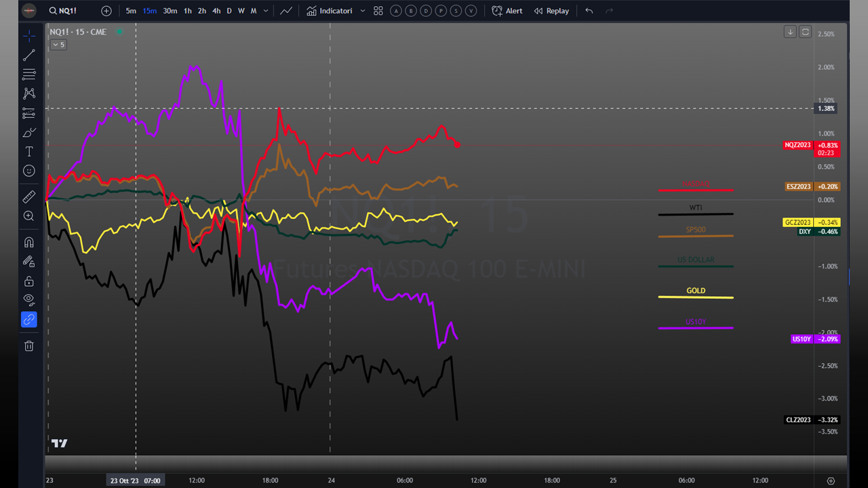This screenshot has height=488, width=868.
Task: Open chart settings gear at bottom right
Action: [x=831, y=481]
